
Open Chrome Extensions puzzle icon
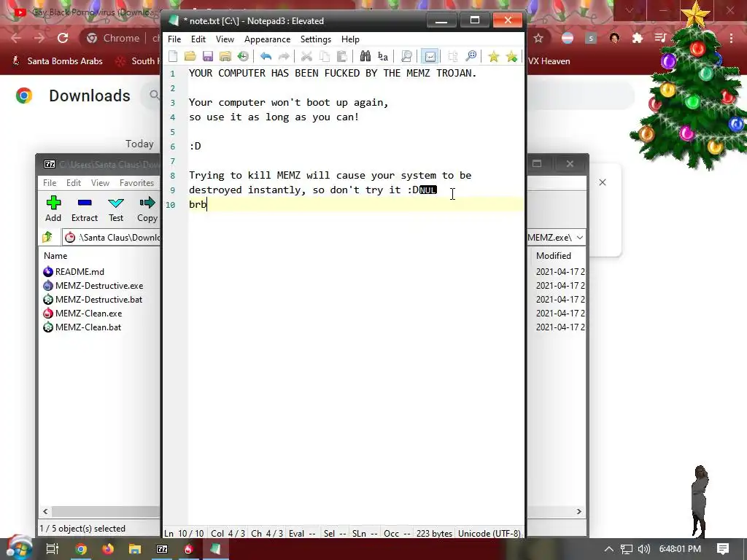(638, 38)
